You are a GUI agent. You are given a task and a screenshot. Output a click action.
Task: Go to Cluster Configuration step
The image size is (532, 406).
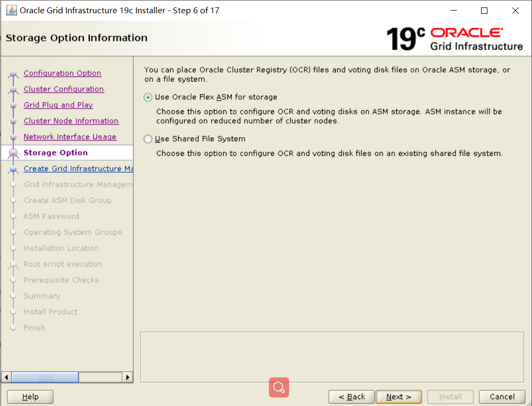click(64, 89)
